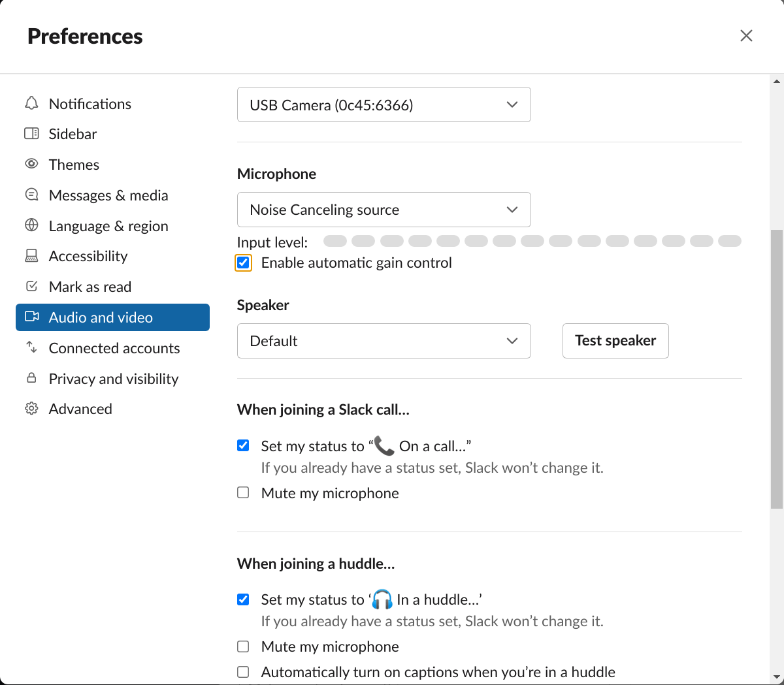The height and width of the screenshot is (685, 784).
Task: Click the Advanced gear icon
Action: pos(31,409)
